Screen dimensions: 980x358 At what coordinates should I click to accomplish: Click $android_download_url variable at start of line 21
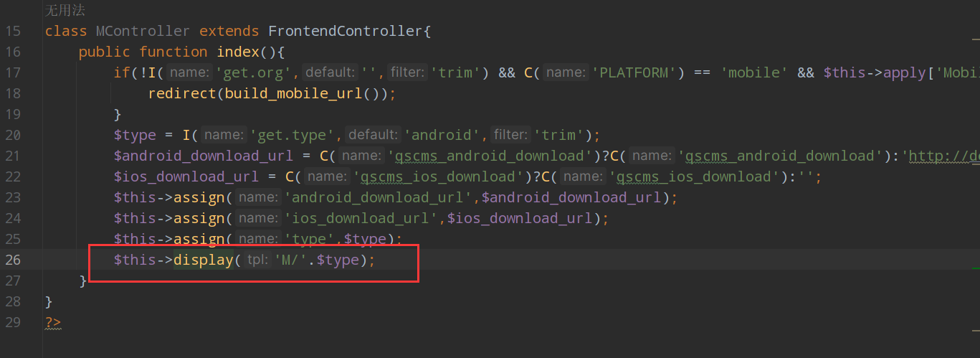203,156
